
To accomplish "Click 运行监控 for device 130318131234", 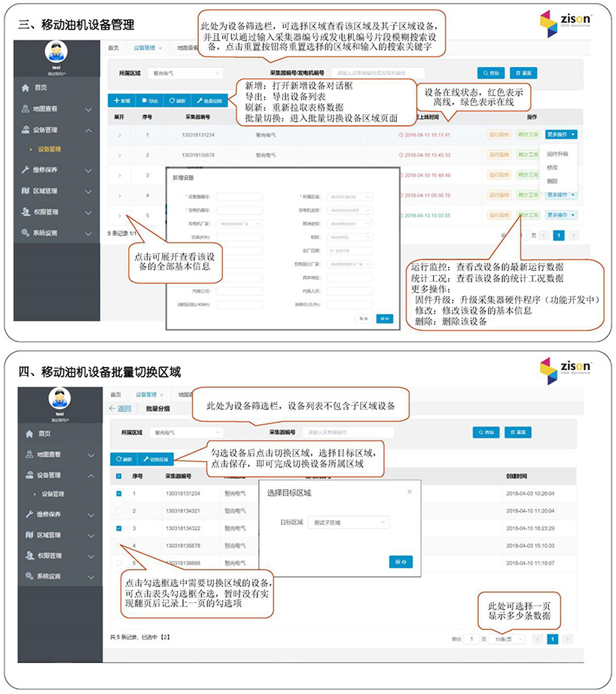I will [499, 134].
